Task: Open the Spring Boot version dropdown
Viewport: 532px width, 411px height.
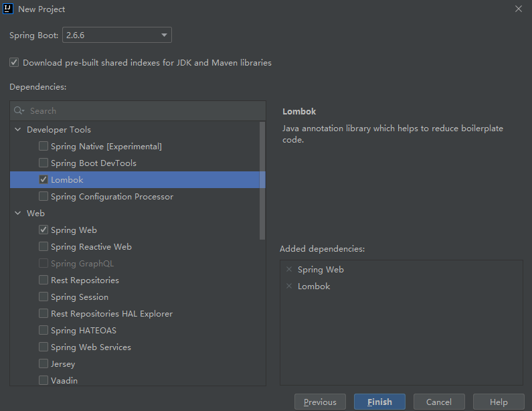Action: pos(117,35)
